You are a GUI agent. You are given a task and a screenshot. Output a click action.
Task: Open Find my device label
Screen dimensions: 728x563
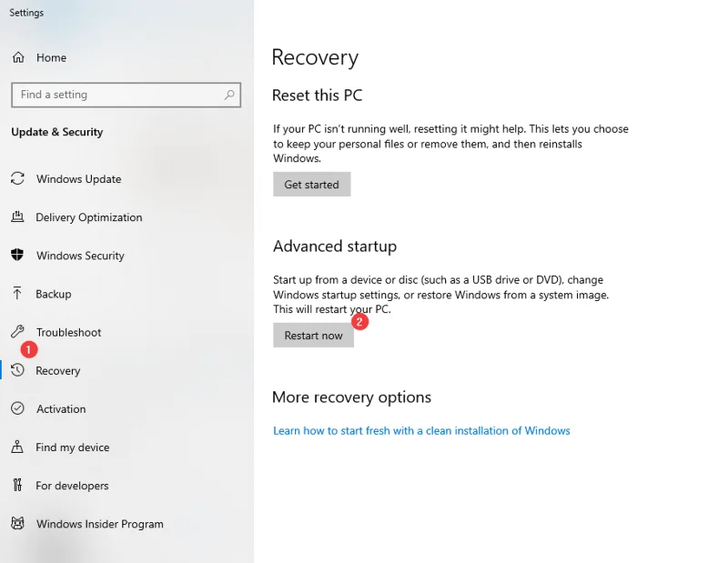point(73,447)
